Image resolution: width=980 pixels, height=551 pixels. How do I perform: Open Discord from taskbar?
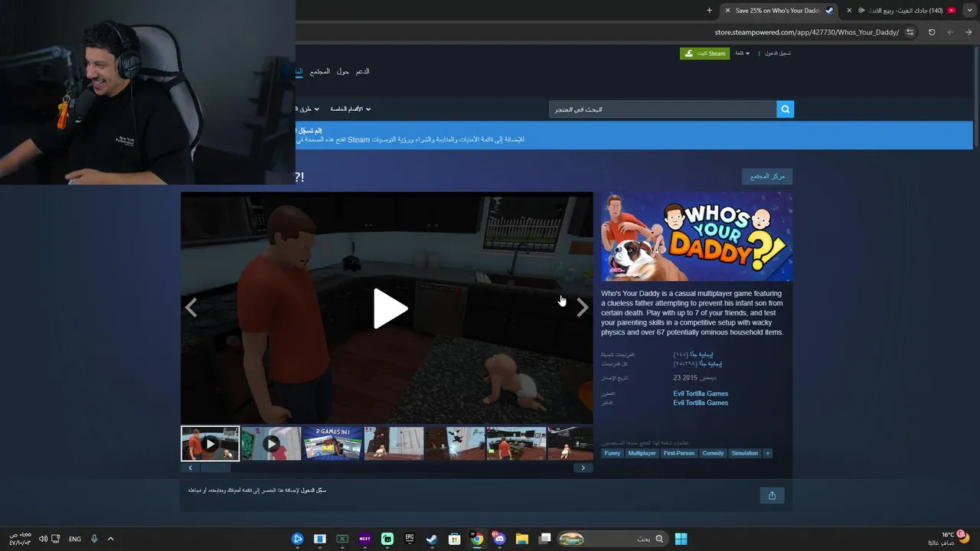tap(499, 539)
